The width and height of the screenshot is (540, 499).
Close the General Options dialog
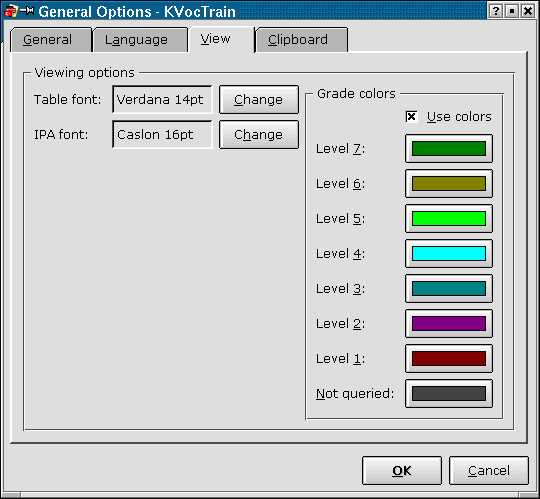tap(528, 11)
